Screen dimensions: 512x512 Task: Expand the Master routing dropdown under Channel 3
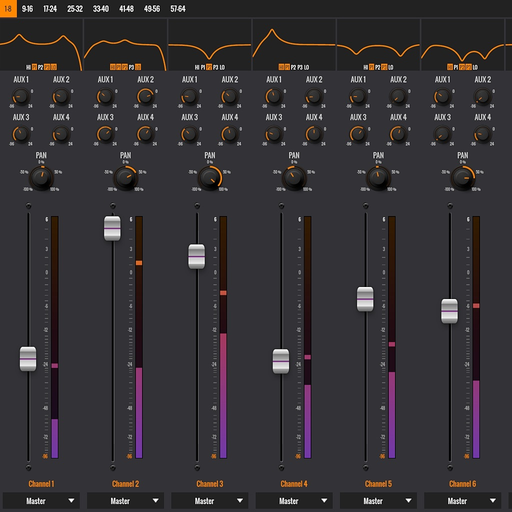pos(210,501)
